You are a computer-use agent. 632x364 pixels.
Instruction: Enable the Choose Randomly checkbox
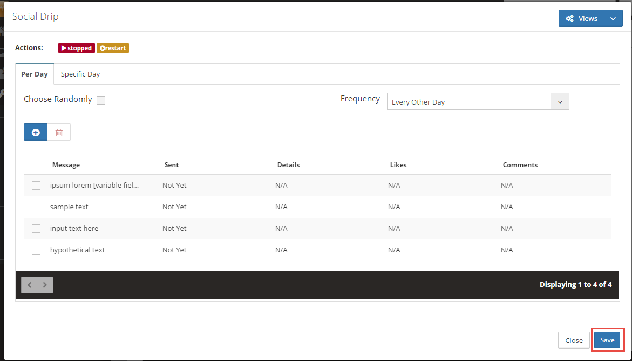[x=101, y=100]
